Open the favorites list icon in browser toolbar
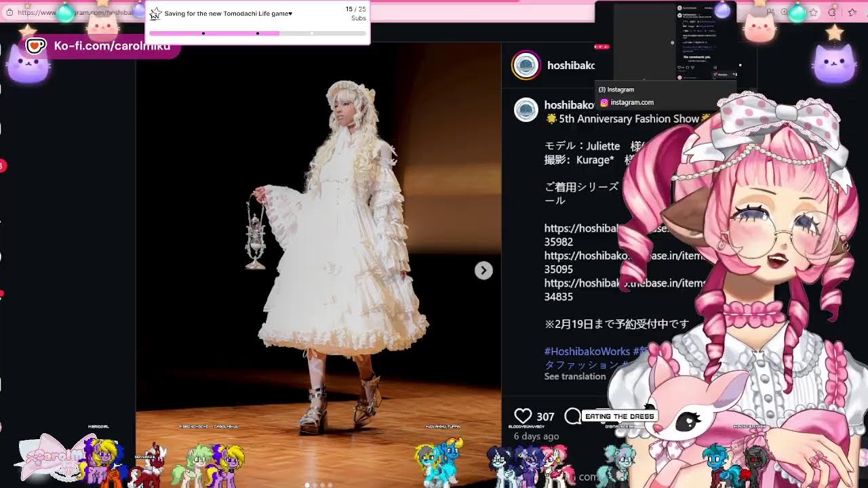Viewport: 868px width, 488px height. click(x=852, y=12)
